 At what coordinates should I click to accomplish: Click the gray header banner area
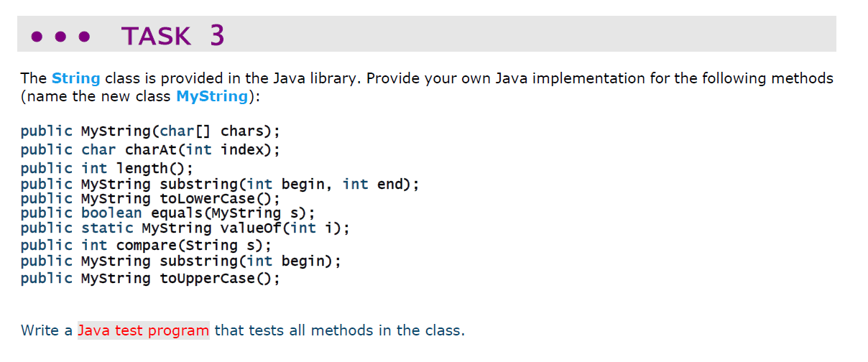427,34
